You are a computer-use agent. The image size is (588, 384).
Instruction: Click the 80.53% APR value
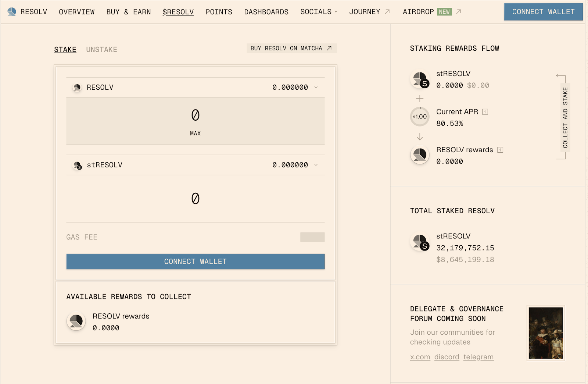[450, 124]
